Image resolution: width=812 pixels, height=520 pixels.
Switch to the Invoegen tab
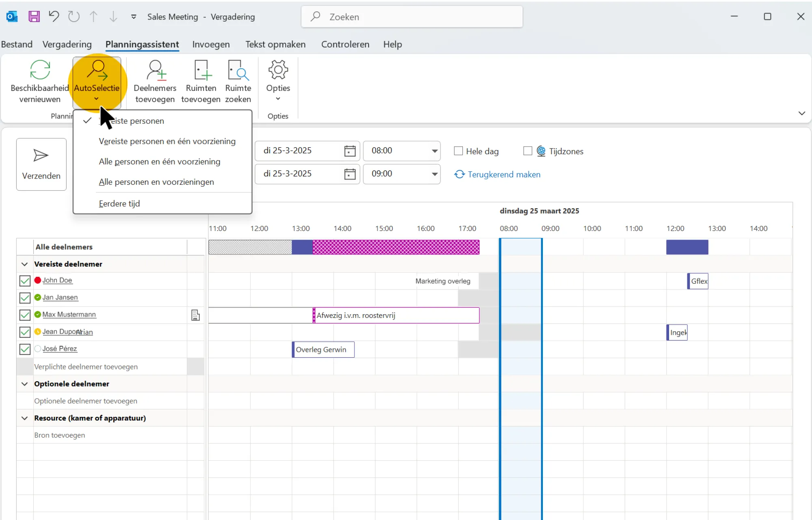(x=211, y=44)
